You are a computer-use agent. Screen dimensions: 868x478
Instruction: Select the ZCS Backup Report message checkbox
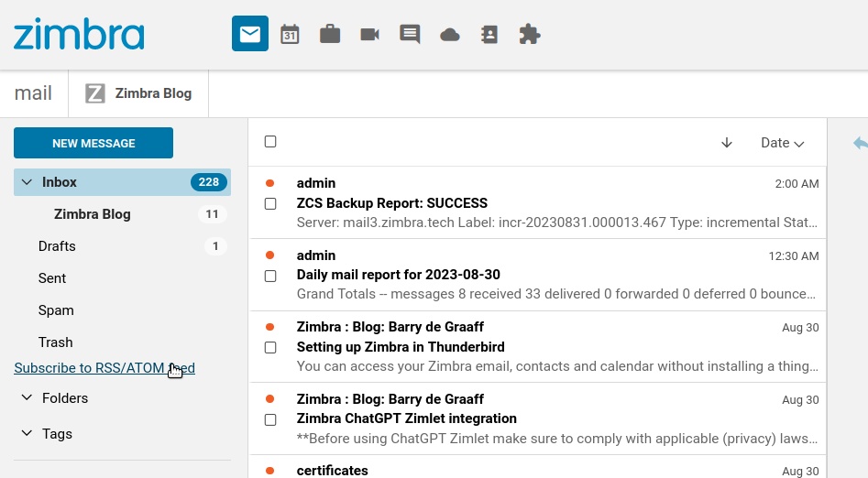270,204
